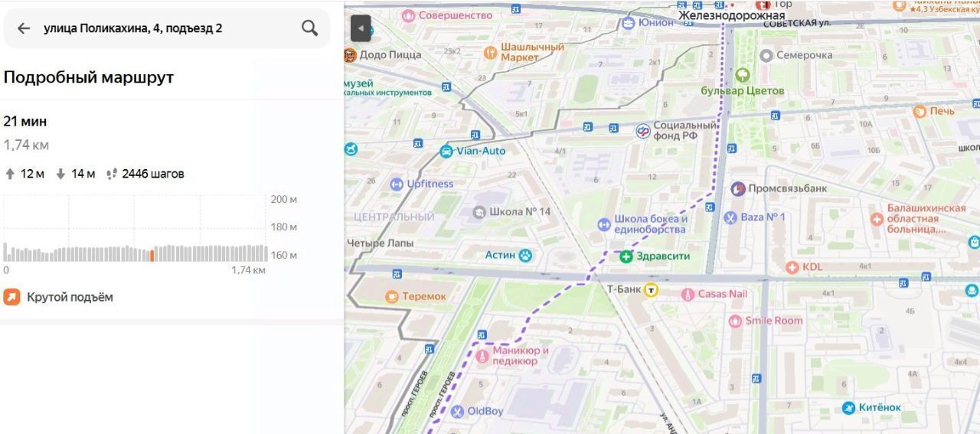The width and height of the screenshot is (980, 434).
Task: Open Социальный фонд РФ marker
Action: [643, 131]
